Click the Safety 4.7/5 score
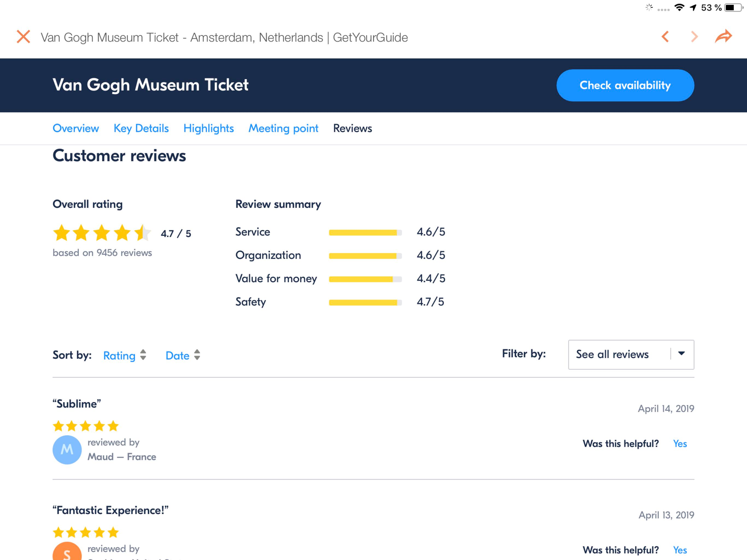 tap(430, 302)
